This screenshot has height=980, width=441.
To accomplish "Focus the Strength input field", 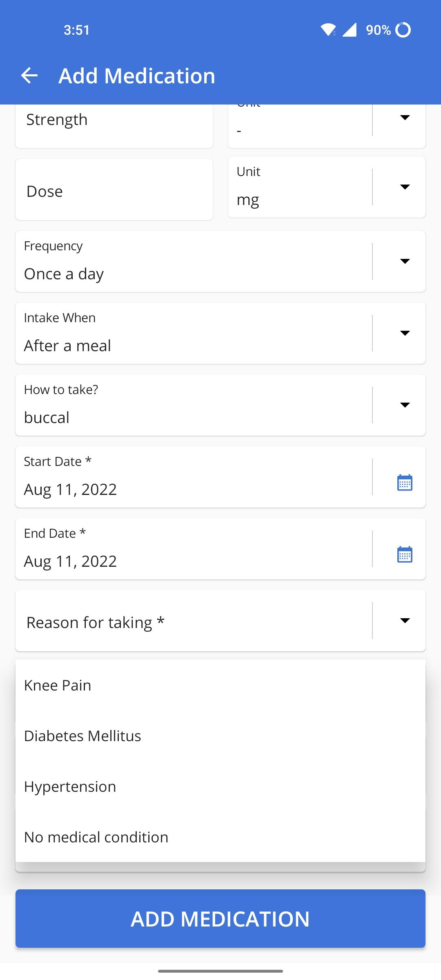I will click(x=114, y=120).
